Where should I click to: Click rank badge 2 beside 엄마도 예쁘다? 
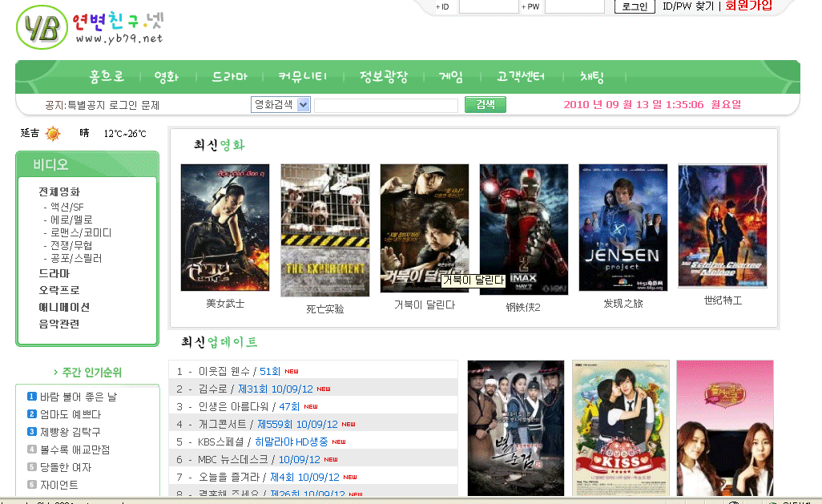(32, 414)
